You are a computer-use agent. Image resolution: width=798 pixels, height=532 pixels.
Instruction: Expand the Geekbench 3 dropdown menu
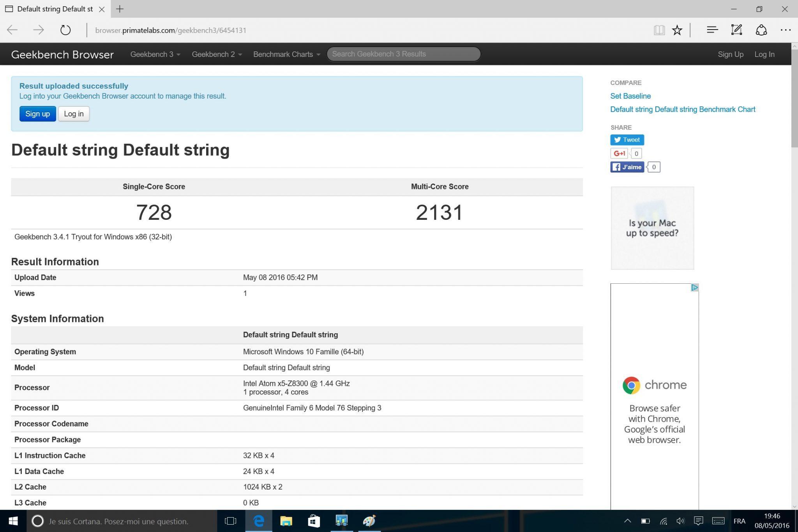(x=155, y=54)
